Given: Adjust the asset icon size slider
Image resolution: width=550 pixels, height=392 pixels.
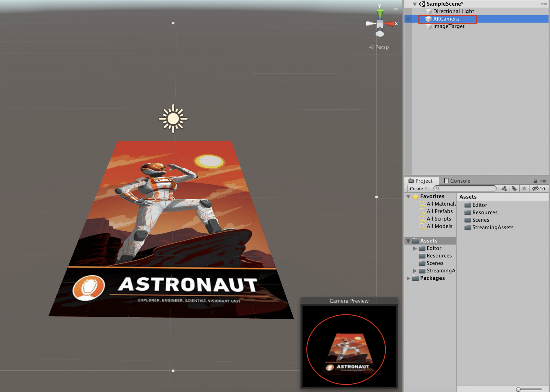Looking at the screenshot, I should [x=518, y=389].
